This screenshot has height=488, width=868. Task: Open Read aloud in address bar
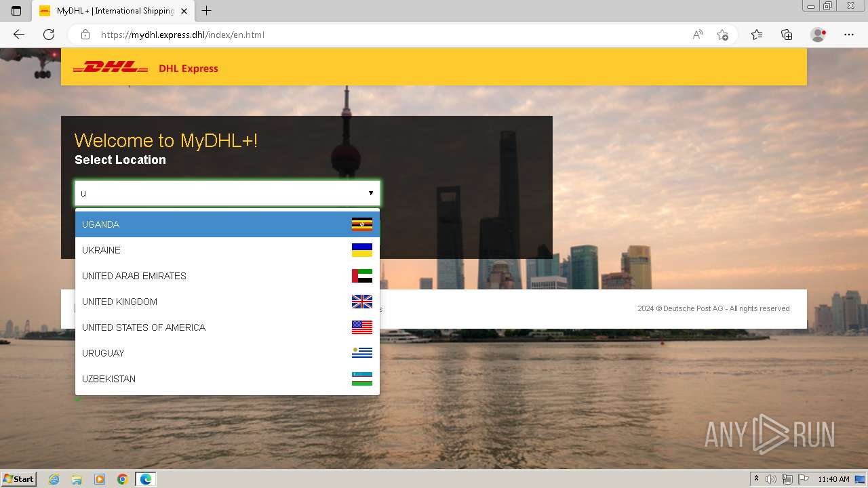tap(698, 35)
